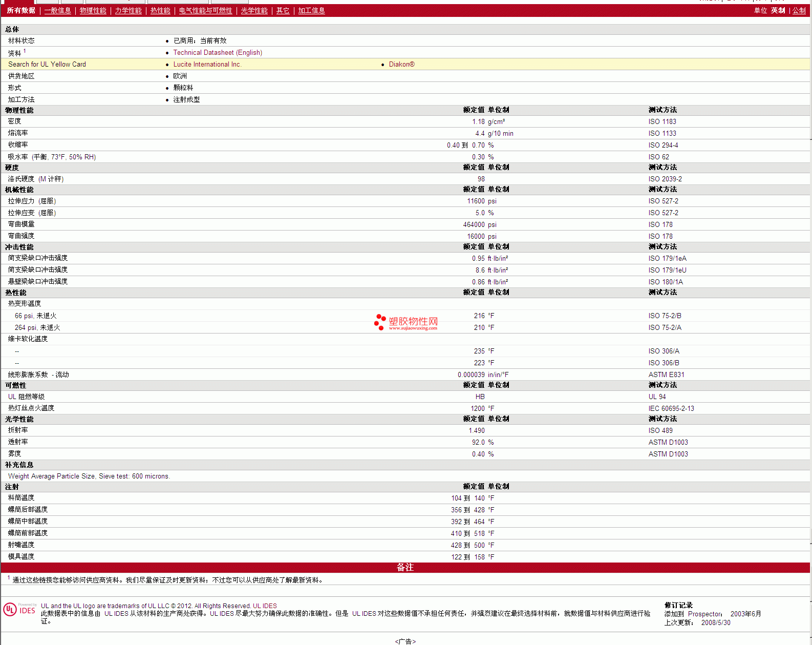View the 加工信息 tab
812x645 pixels.
(311, 11)
